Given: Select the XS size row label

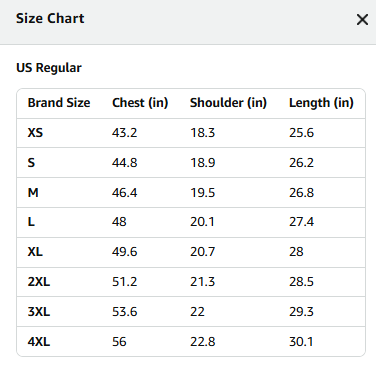Looking at the screenshot, I should (35, 133).
